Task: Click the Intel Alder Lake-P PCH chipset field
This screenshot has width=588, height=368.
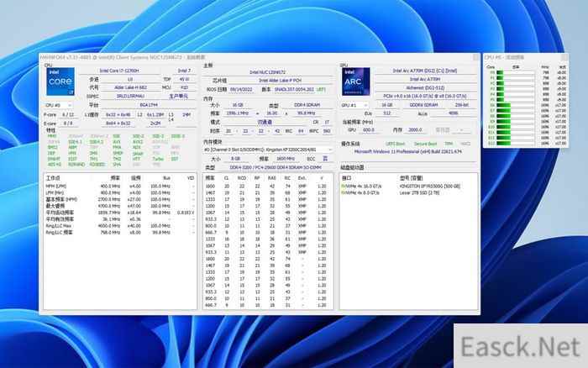Action: [x=280, y=81]
